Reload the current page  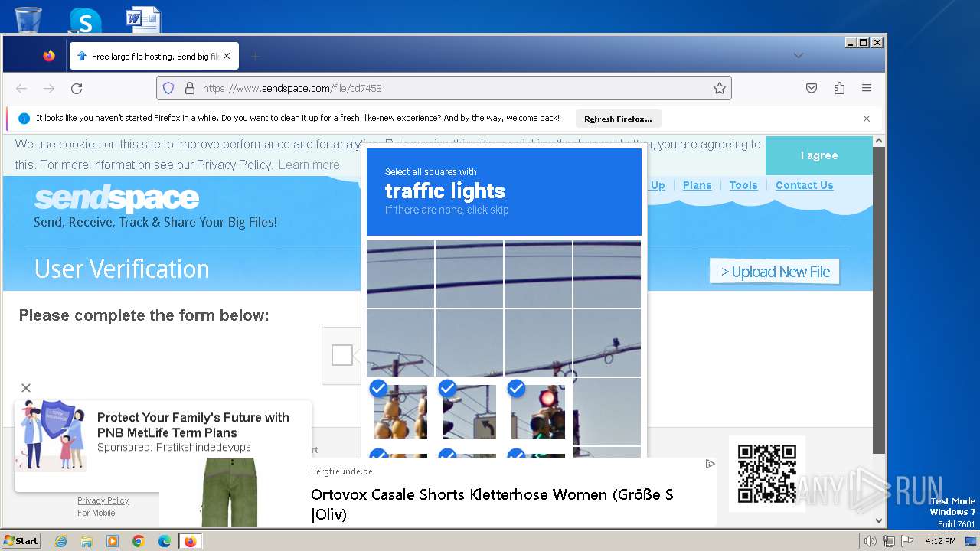coord(77,89)
